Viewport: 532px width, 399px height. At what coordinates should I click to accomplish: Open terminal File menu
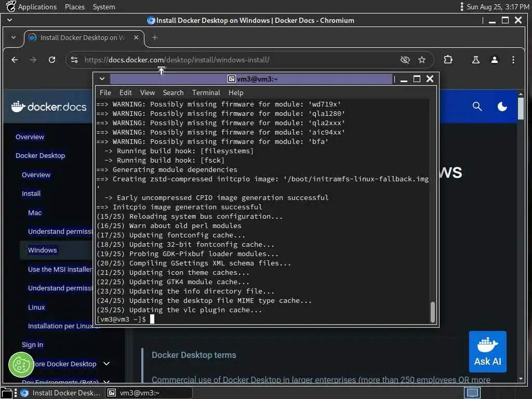tap(105, 92)
